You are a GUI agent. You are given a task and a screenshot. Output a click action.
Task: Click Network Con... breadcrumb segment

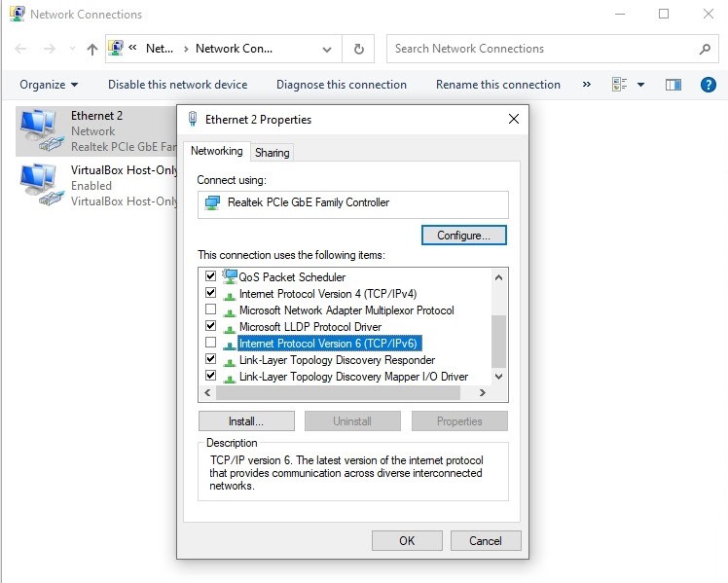tap(234, 49)
